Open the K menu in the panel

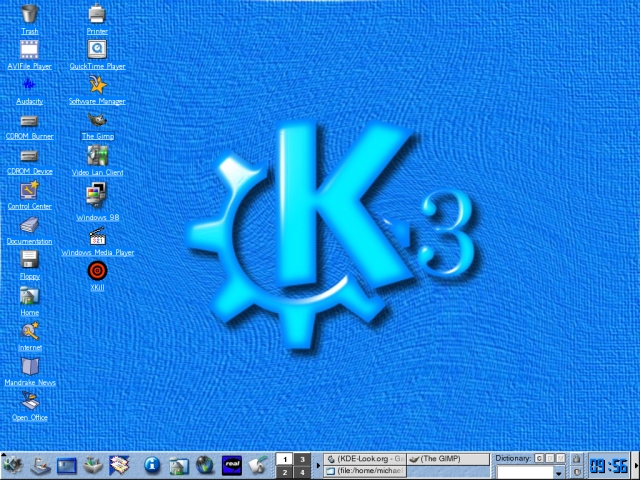(12, 466)
